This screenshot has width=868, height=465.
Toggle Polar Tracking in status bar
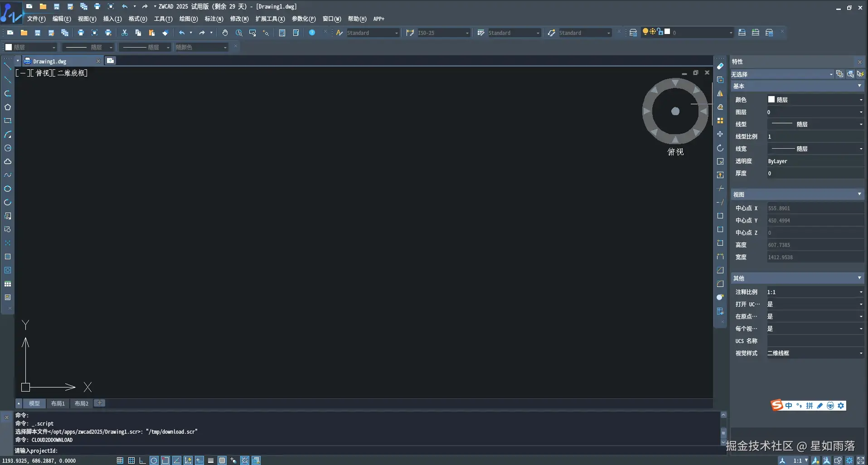[154, 460]
